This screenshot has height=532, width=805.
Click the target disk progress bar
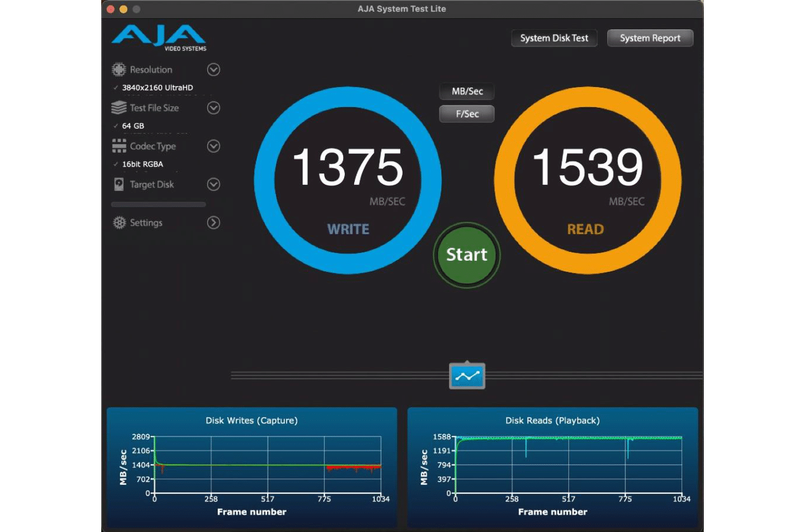point(158,204)
